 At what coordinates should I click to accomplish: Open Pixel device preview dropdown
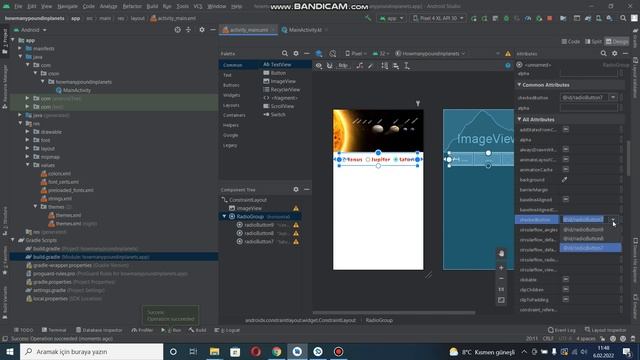(356, 53)
